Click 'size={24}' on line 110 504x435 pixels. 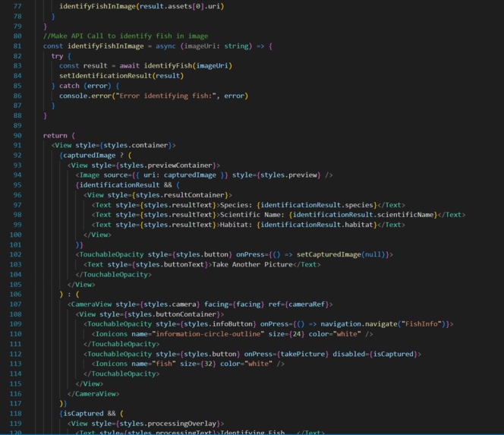click(286, 334)
